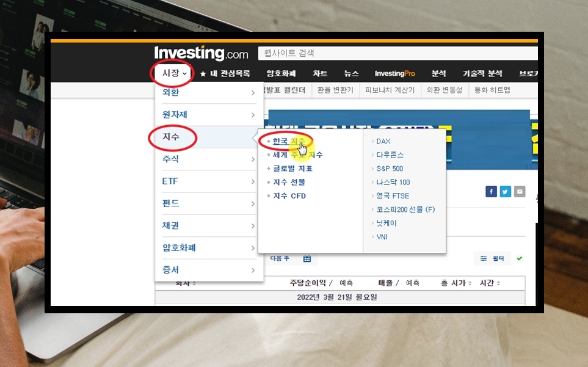The image size is (588, 367).
Task: Expand the 채권 submenu
Action: point(209,226)
